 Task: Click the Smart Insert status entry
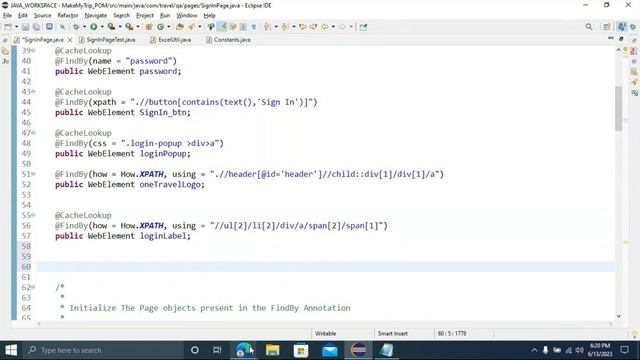click(x=393, y=334)
